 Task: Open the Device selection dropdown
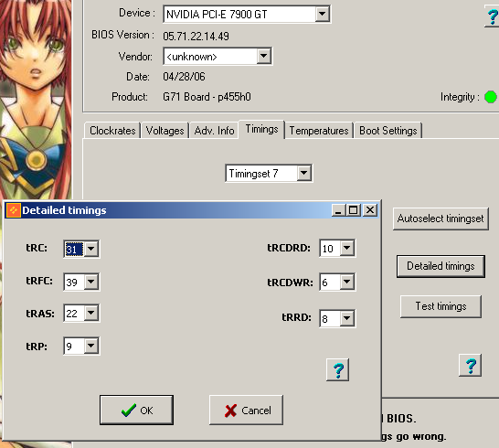322,14
